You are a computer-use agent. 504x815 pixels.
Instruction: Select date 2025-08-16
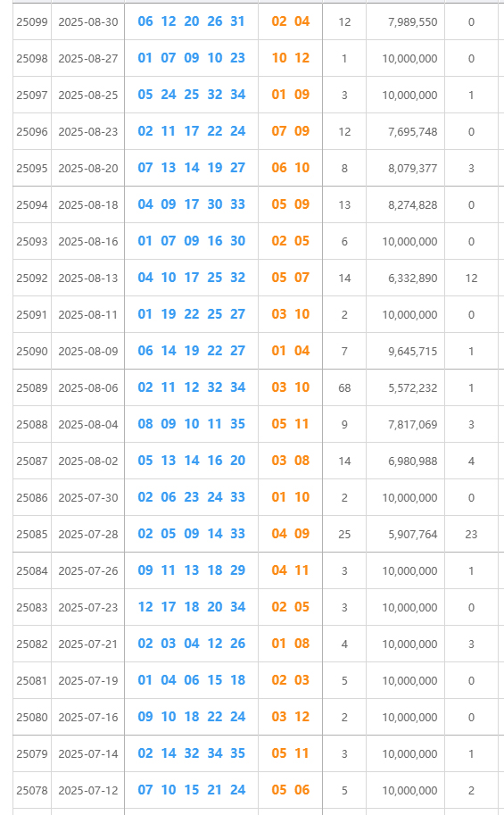coord(87,241)
